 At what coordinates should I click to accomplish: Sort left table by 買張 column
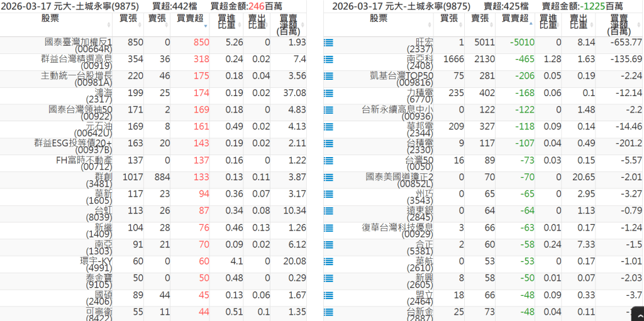(x=129, y=19)
